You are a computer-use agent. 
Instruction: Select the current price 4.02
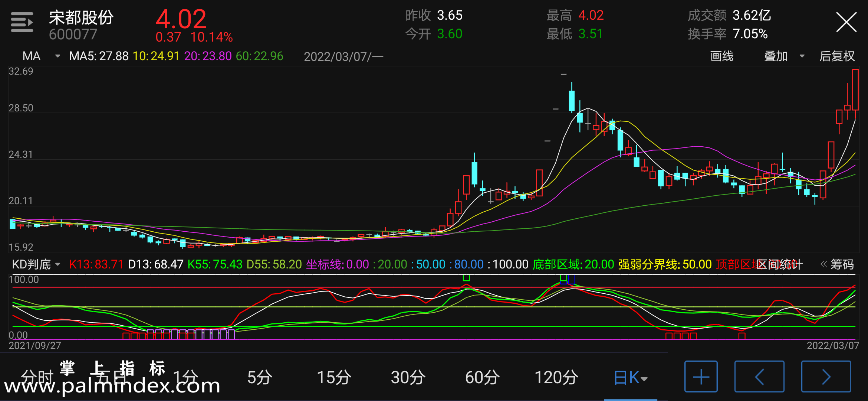tap(181, 19)
